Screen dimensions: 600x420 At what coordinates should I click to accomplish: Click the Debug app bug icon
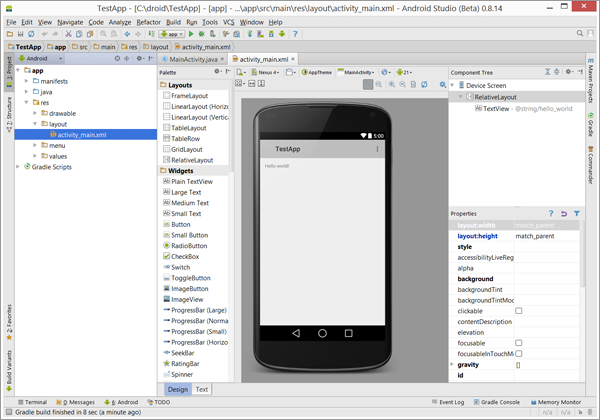coord(201,34)
